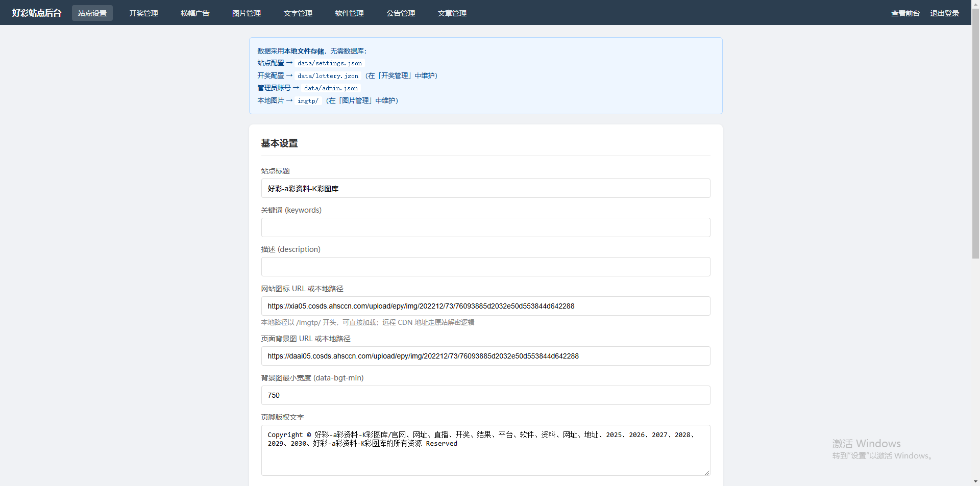Screen dimensions: 980x486
Task: Click the 页脚版权文字 label
Action: point(283,417)
